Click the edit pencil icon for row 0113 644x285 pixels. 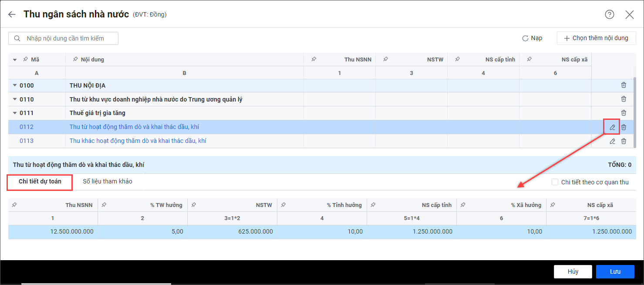(612, 141)
